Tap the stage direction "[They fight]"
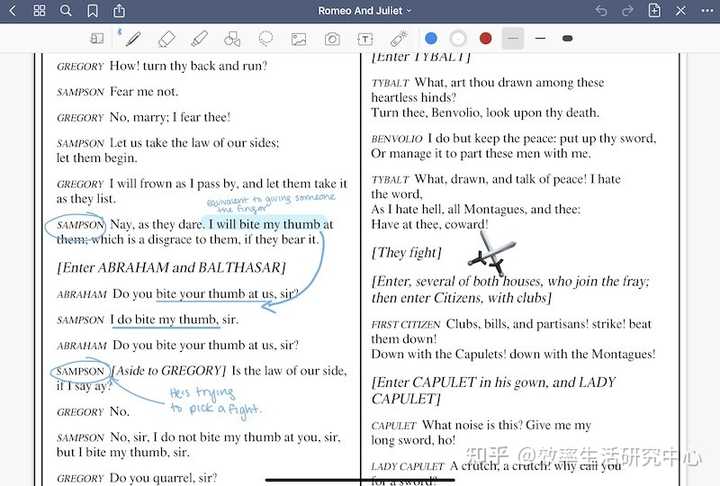This screenshot has height=486, width=720. point(406,253)
